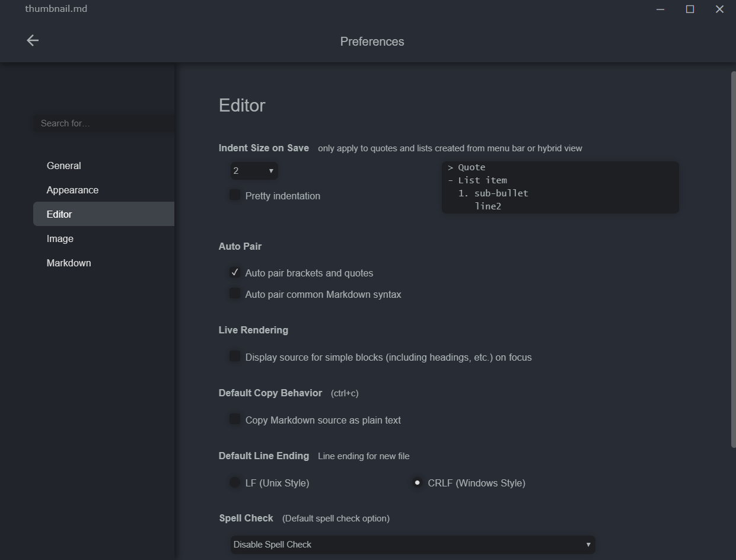Image resolution: width=736 pixels, height=560 pixels.
Task: Open the Spell Check dropdown
Action: pyautogui.click(x=413, y=545)
